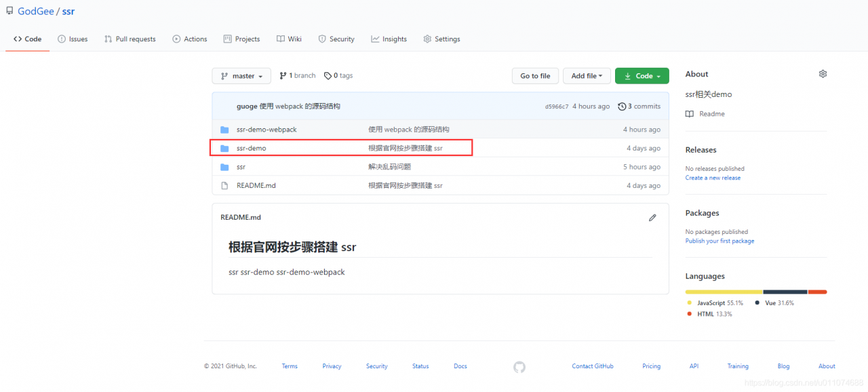Open the footer Docs link

[460, 366]
